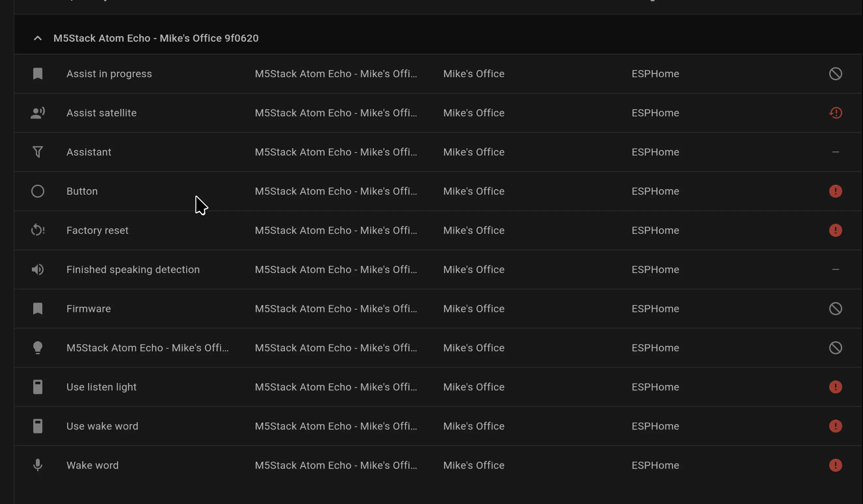Click the microphone icon beside Wake word

click(x=38, y=465)
